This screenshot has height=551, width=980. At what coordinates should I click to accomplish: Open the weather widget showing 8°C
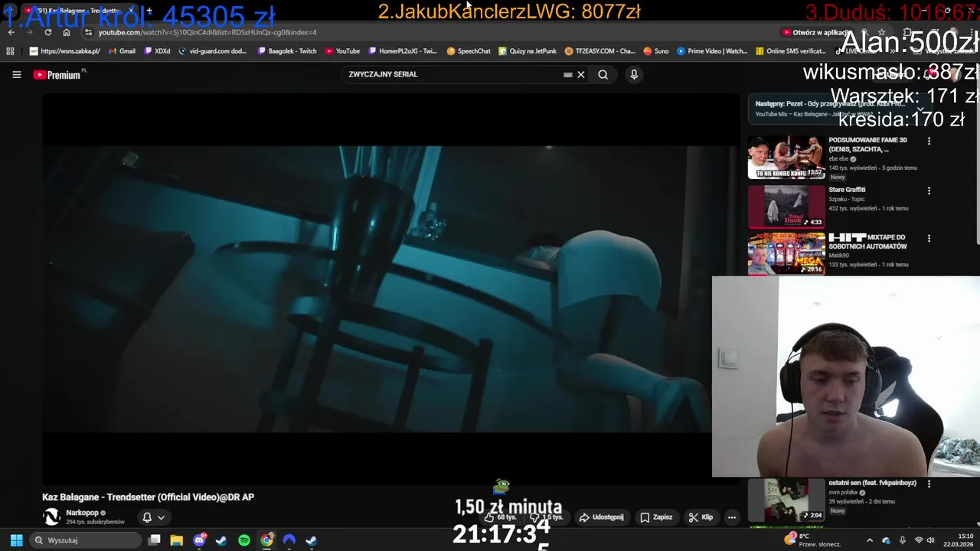(814, 540)
